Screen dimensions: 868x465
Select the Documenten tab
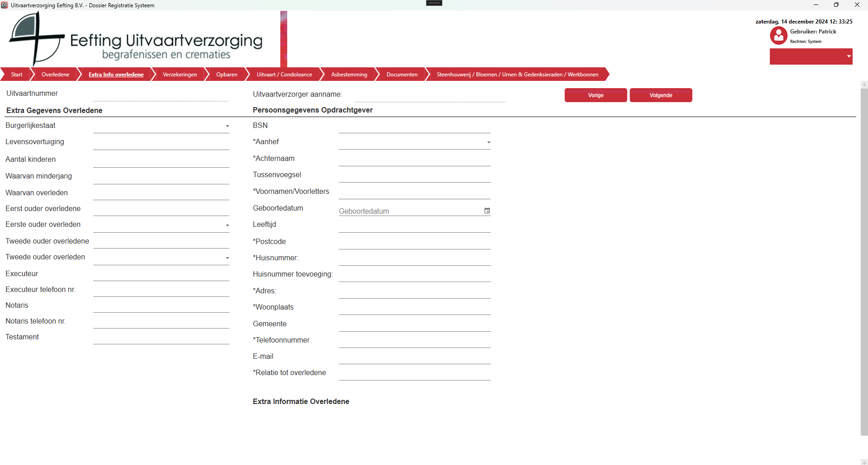pyautogui.click(x=402, y=75)
